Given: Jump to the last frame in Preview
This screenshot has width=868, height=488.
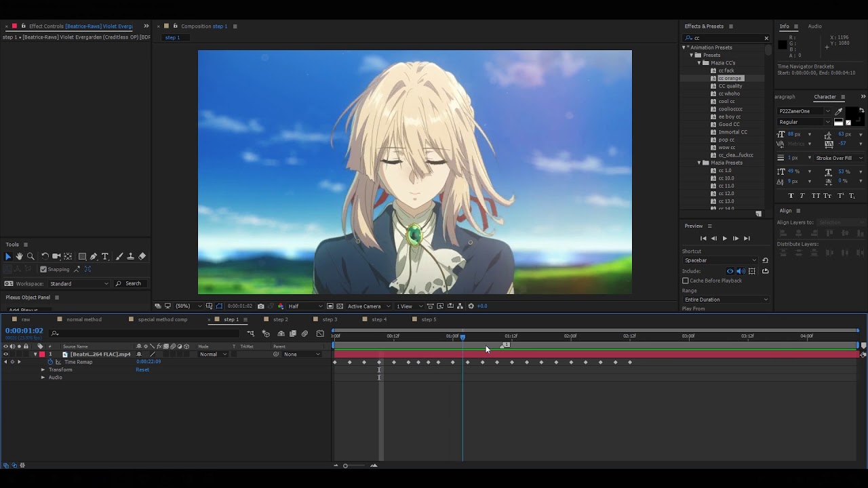Looking at the screenshot, I should pyautogui.click(x=747, y=239).
